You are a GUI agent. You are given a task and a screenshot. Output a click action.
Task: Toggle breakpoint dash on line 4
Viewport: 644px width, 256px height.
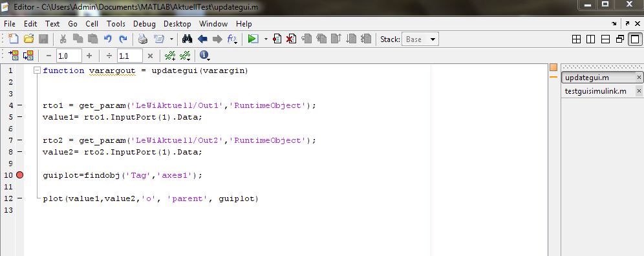point(19,105)
